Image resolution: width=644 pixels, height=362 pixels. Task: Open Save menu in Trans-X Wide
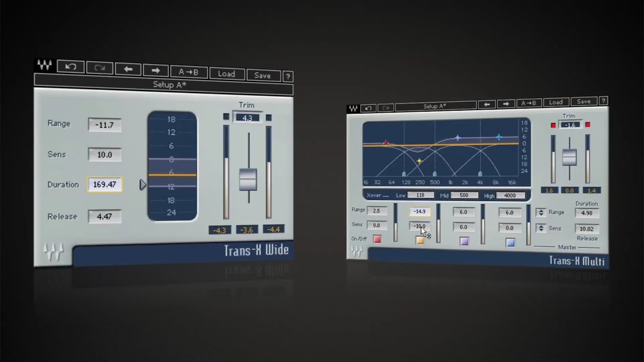[263, 75]
